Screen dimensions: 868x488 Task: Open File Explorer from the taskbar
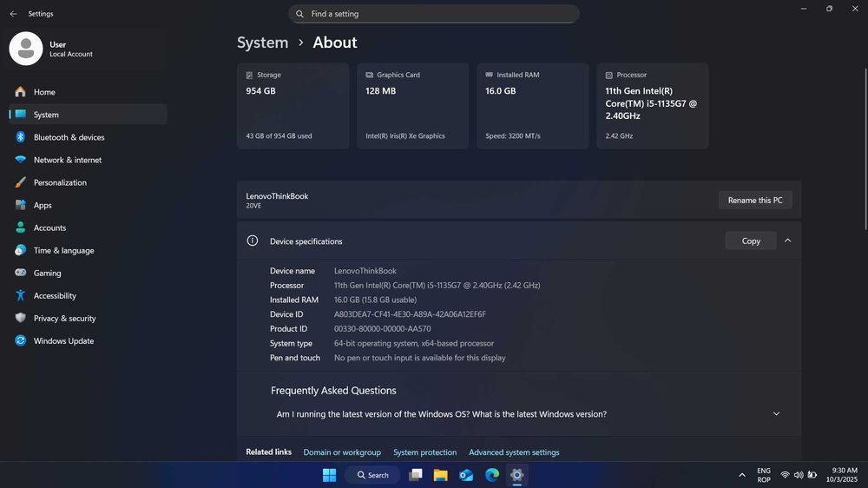[x=441, y=475]
